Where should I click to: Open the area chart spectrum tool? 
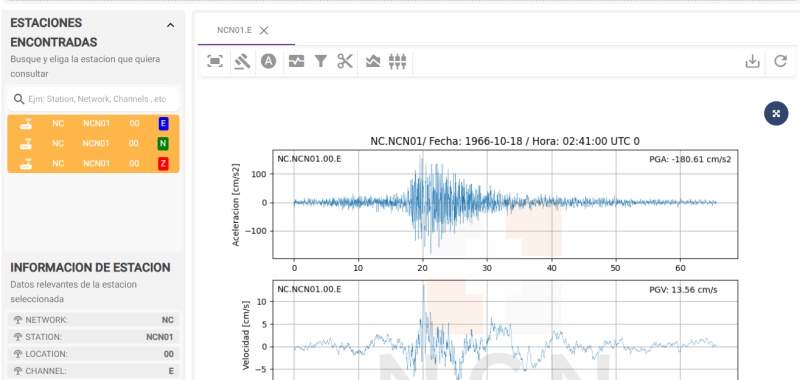tap(373, 62)
